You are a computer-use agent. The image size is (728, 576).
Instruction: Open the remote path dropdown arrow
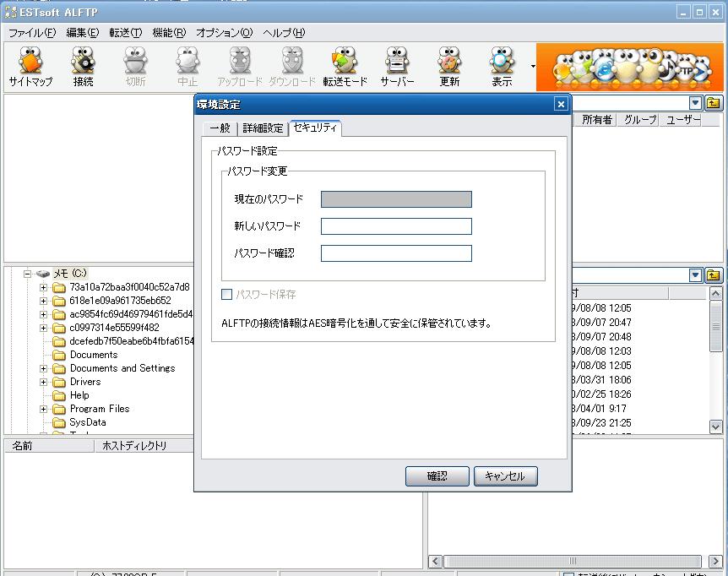click(x=695, y=103)
